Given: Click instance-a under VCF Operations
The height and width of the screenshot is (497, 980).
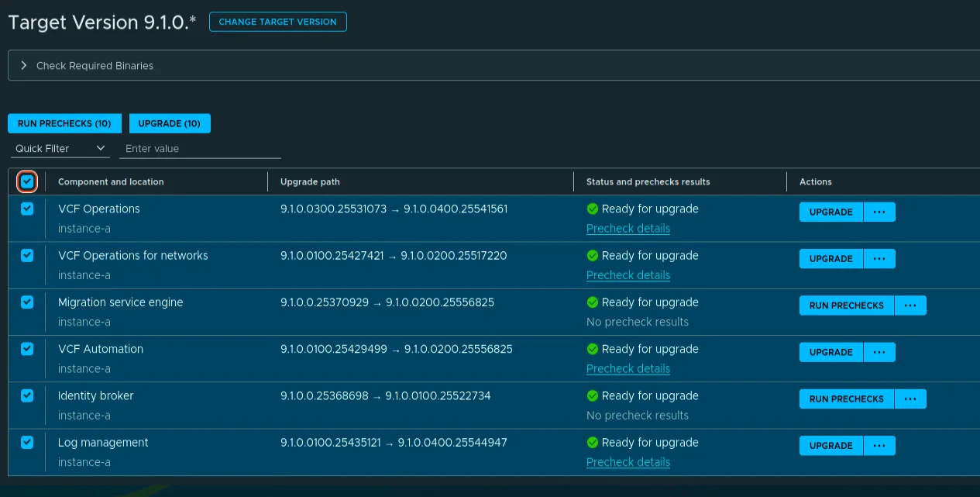Looking at the screenshot, I should click(84, 229).
